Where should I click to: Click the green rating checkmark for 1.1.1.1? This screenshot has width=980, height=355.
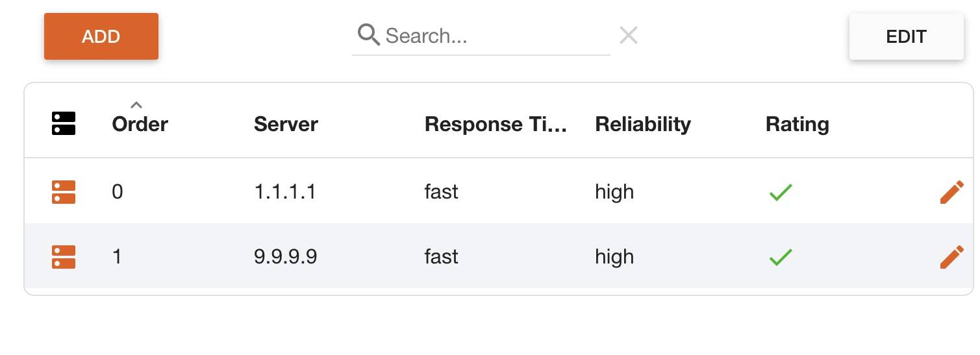pyautogui.click(x=781, y=192)
